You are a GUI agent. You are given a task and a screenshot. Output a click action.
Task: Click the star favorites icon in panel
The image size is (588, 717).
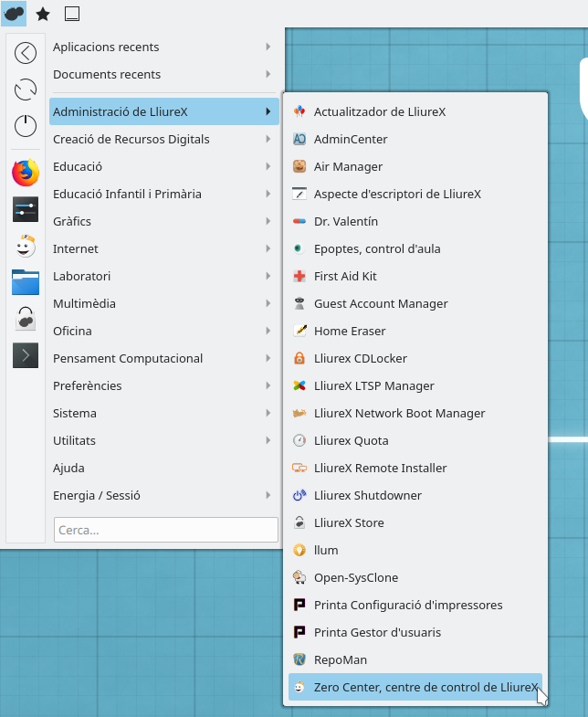click(43, 14)
